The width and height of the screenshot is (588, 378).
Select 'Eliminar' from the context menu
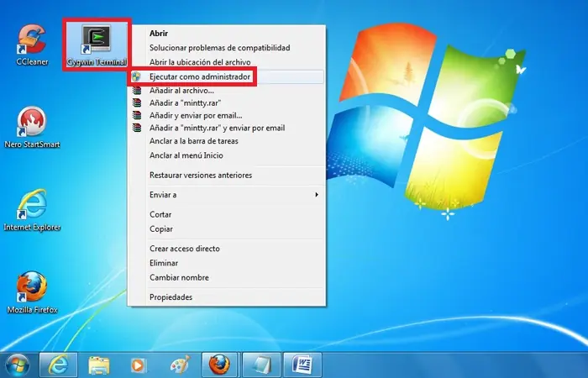[x=227, y=263]
